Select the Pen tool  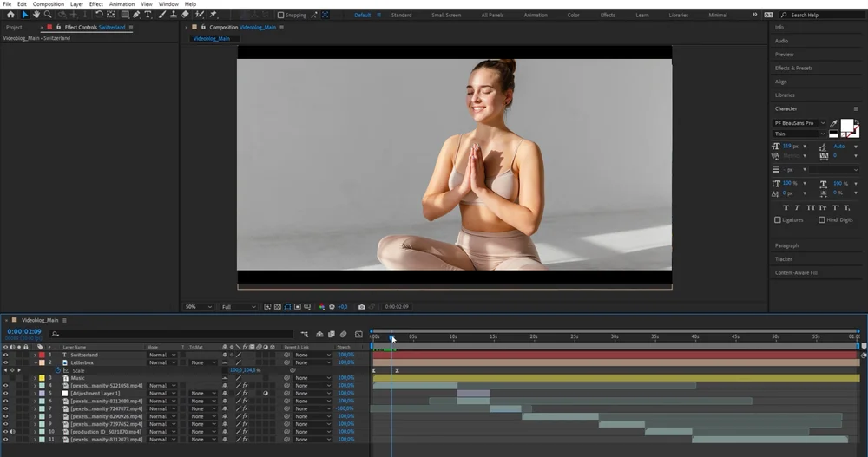click(x=136, y=15)
